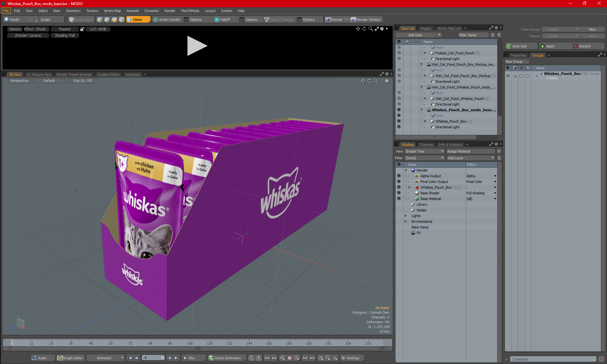The image size is (607, 364).
Task: Select the Vertices selection mode cube icon
Action: pos(100,20)
